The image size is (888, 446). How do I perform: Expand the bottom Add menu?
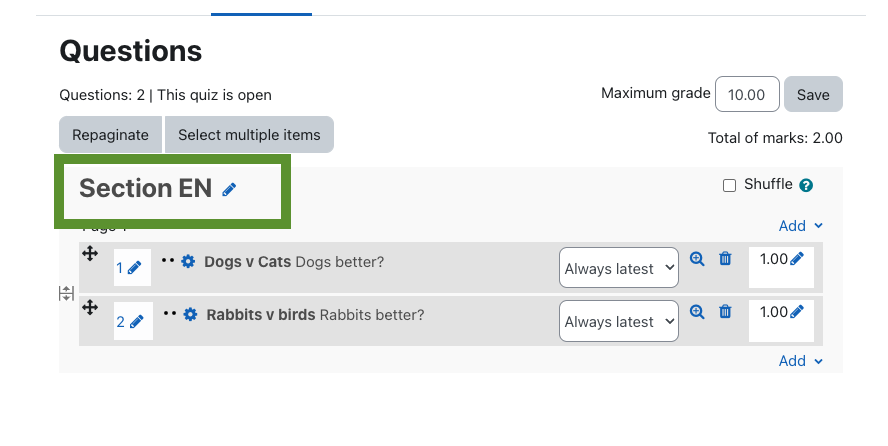(x=801, y=361)
